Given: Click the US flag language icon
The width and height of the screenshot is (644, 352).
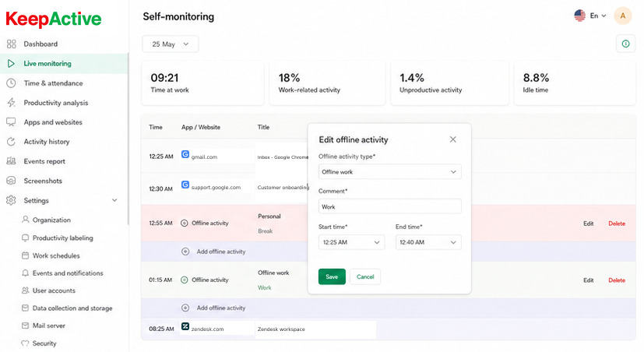Looking at the screenshot, I should pos(579,16).
